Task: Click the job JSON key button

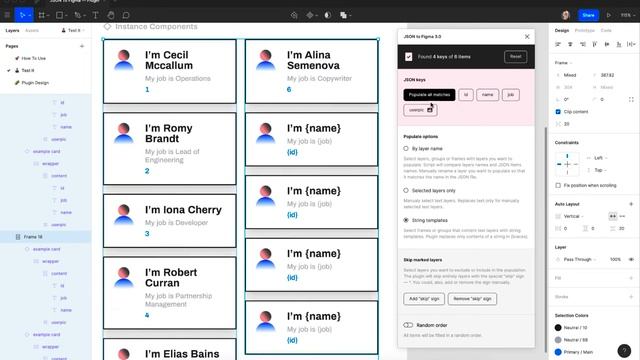Action: [511, 95]
